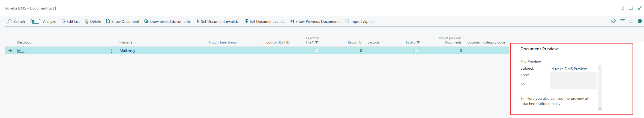
Task: Click Edit List in the toolbar
Action: (71, 21)
